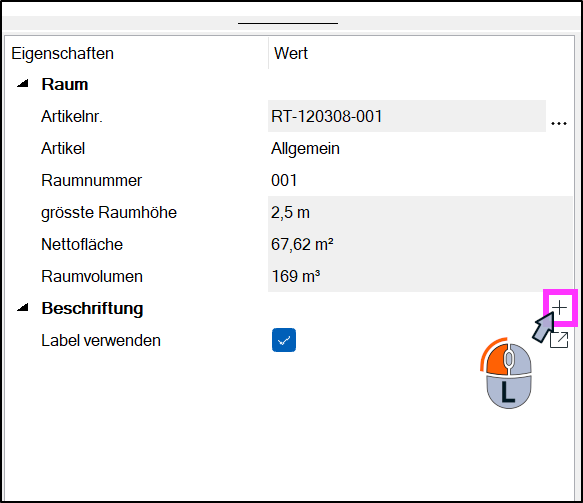Screen dimensions: 583x503
Task: Open the external link icon beside Label verwenden
Action: [559, 339]
